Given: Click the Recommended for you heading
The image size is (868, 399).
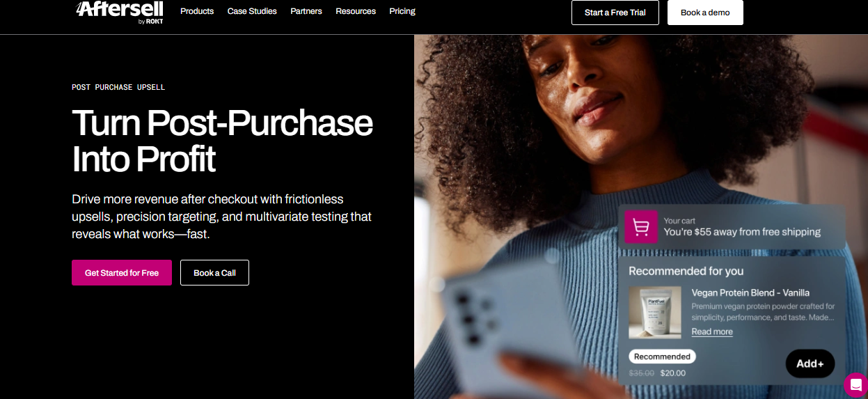Looking at the screenshot, I should click(x=686, y=271).
